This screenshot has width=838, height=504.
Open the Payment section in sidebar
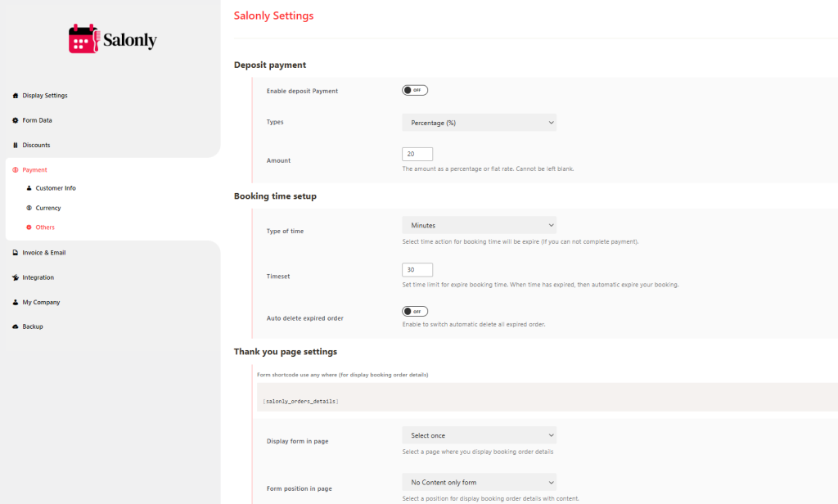pos(34,170)
